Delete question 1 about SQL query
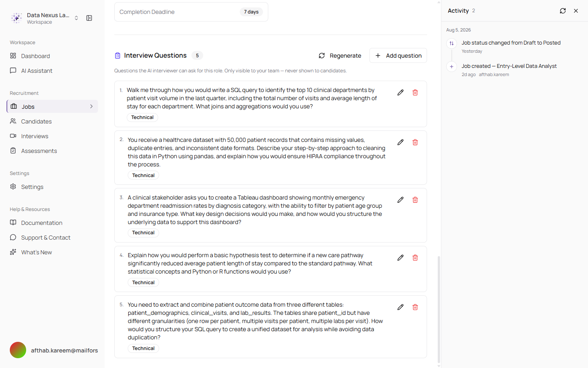This screenshot has height=368, width=588. coord(415,93)
